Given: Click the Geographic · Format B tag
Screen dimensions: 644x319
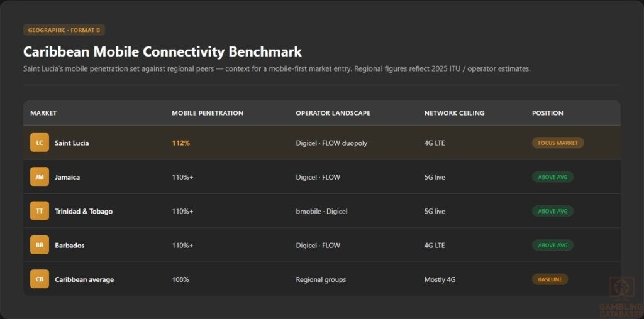Looking at the screenshot, I should (x=64, y=30).
